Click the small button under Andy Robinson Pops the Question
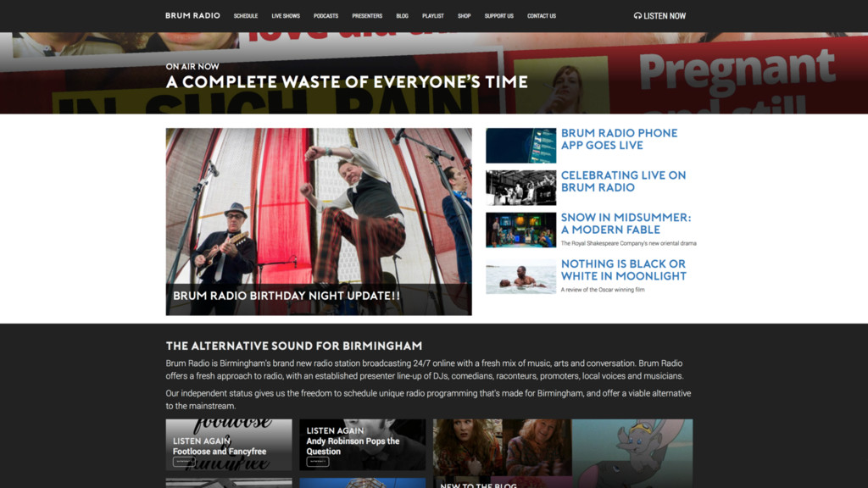Viewport: 868px width, 488px height. pos(318,462)
